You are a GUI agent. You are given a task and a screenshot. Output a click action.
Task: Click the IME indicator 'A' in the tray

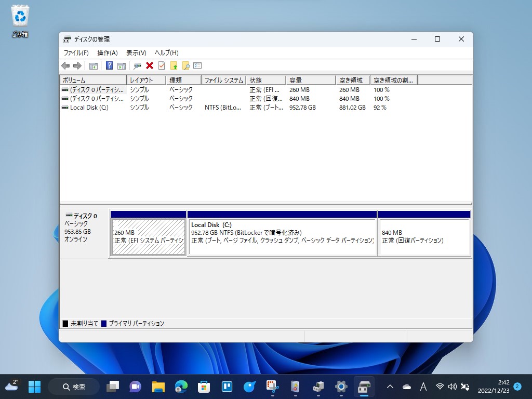423,387
